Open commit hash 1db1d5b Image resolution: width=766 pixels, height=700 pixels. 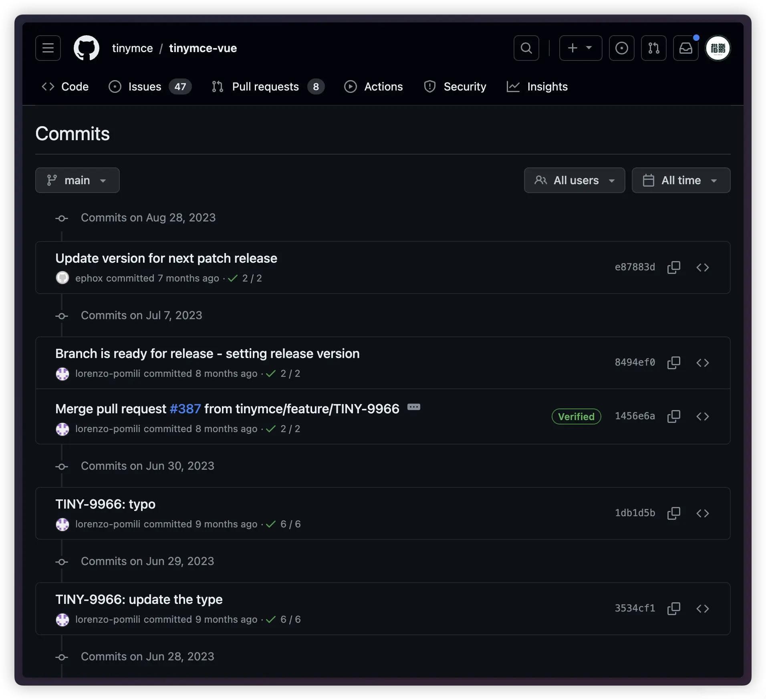[635, 513]
